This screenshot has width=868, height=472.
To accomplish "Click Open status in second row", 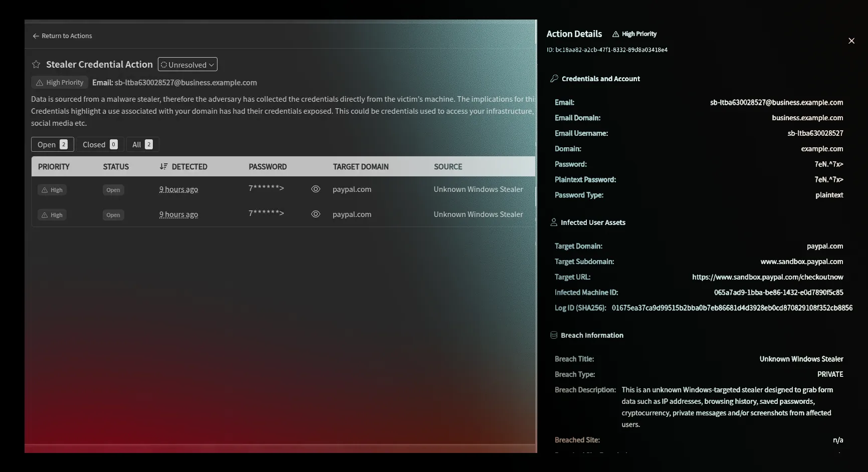I will (x=113, y=215).
